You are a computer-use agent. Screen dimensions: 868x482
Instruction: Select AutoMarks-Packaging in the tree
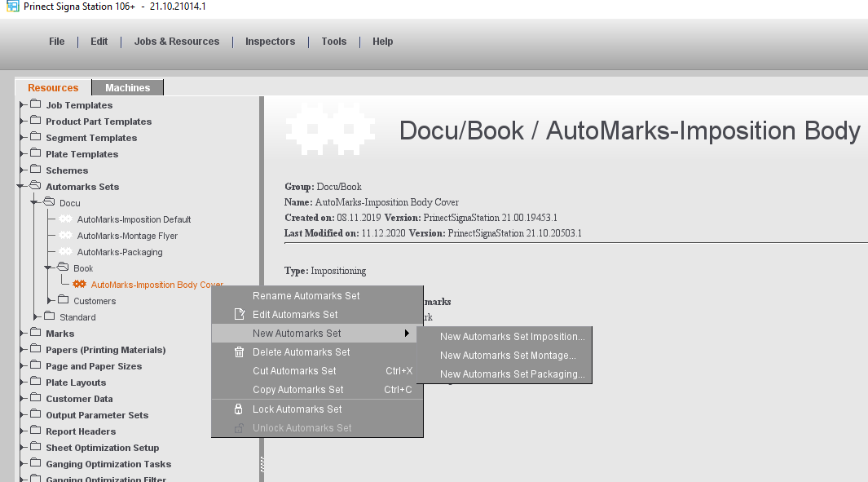tap(120, 252)
